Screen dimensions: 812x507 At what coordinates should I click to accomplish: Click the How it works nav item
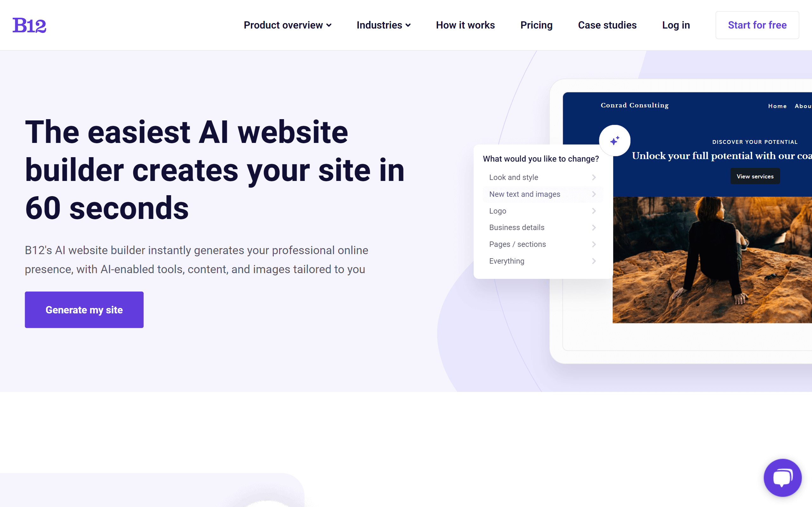(x=465, y=25)
